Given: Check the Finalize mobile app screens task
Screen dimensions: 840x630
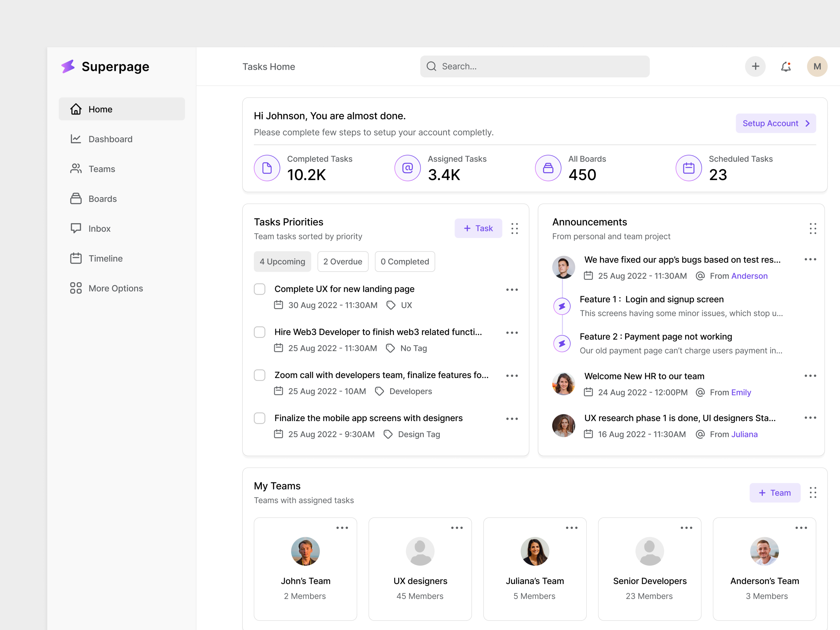Looking at the screenshot, I should [260, 418].
